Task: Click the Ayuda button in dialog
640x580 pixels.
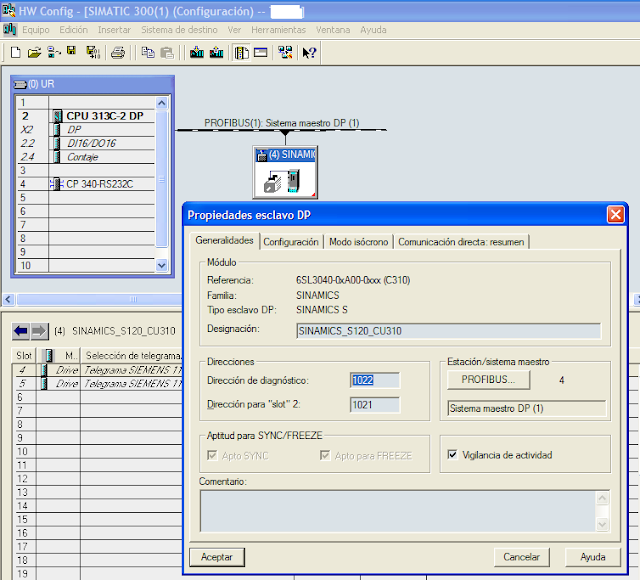Action: coord(593,557)
